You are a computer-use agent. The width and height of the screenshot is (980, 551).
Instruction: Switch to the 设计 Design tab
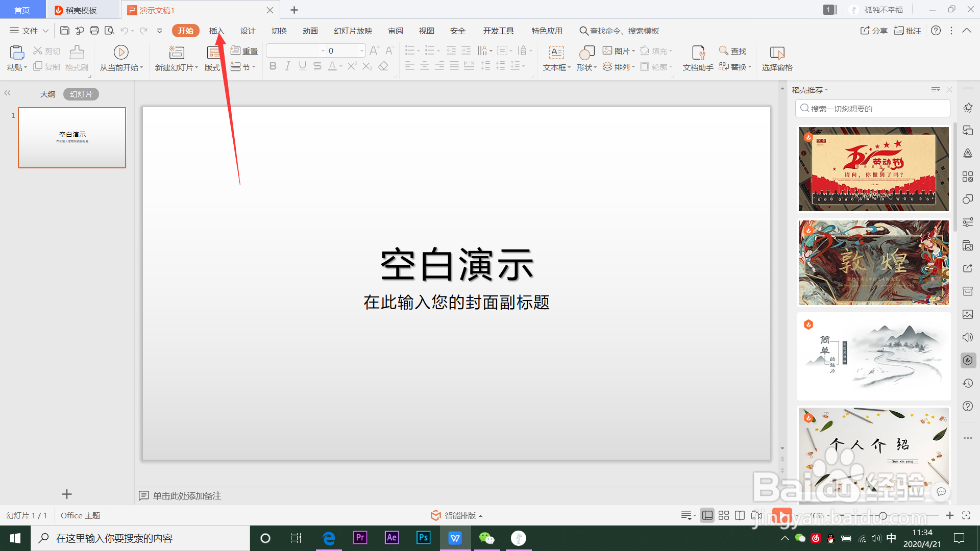coord(248,31)
